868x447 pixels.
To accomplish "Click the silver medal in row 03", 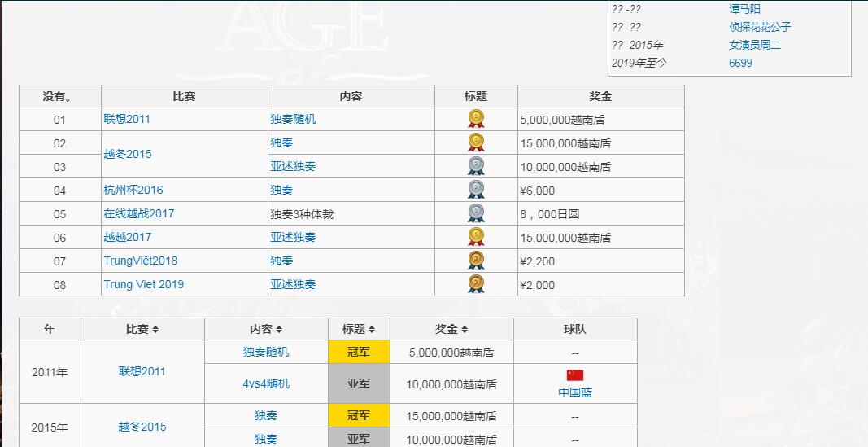I will 476,166.
